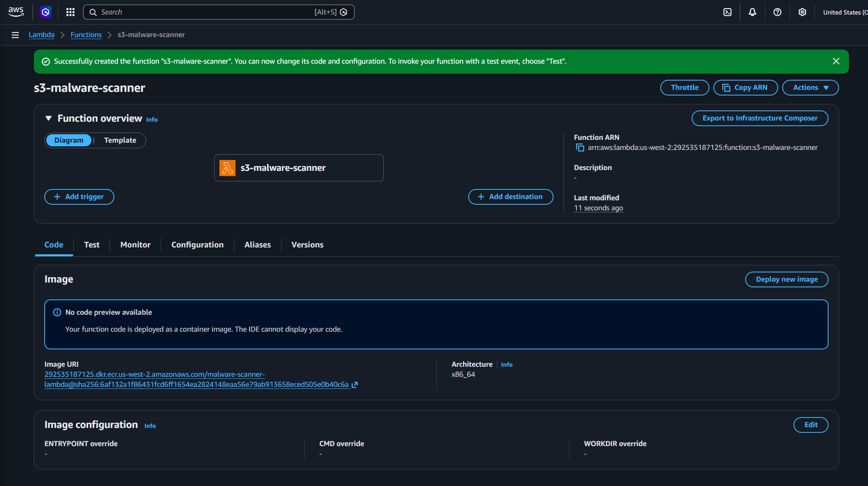Open the Test tab
This screenshot has width=868, height=486.
tap(92, 245)
